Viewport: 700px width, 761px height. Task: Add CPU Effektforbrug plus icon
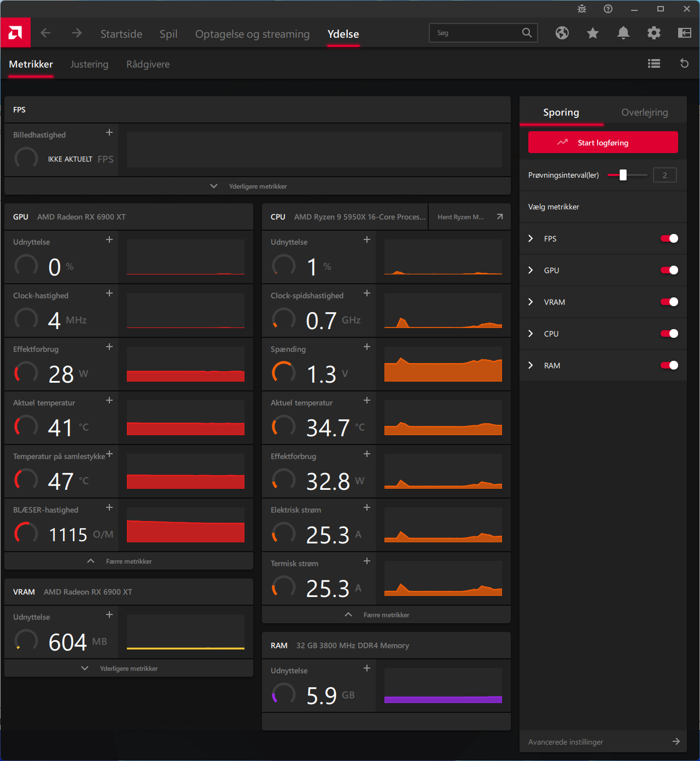pos(367,454)
